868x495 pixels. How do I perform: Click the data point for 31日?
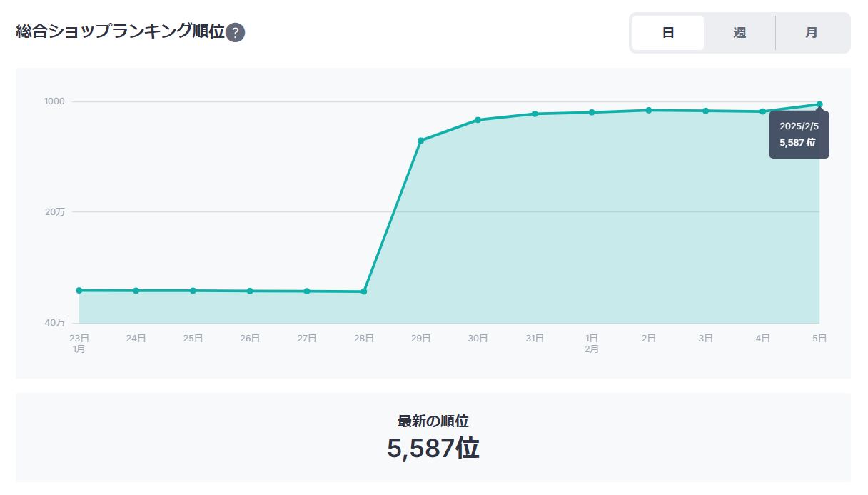click(x=535, y=114)
